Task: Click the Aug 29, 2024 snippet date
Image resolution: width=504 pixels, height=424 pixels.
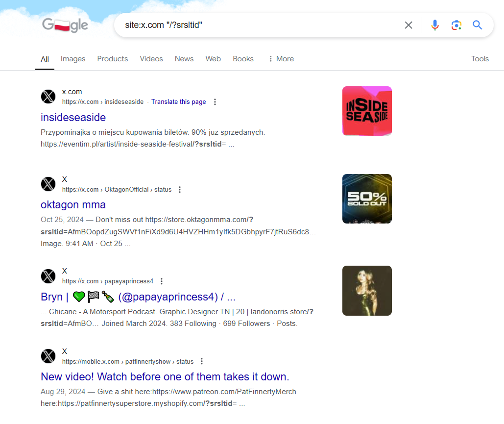Action: pyautogui.click(x=63, y=392)
